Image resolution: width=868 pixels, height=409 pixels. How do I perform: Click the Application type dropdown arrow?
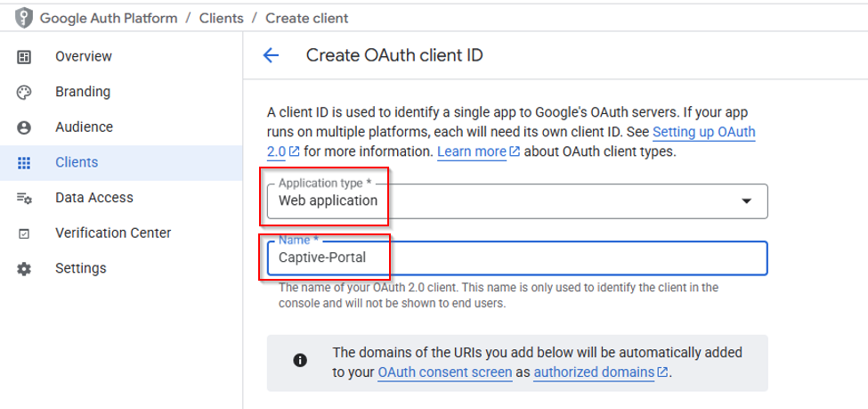tap(746, 201)
